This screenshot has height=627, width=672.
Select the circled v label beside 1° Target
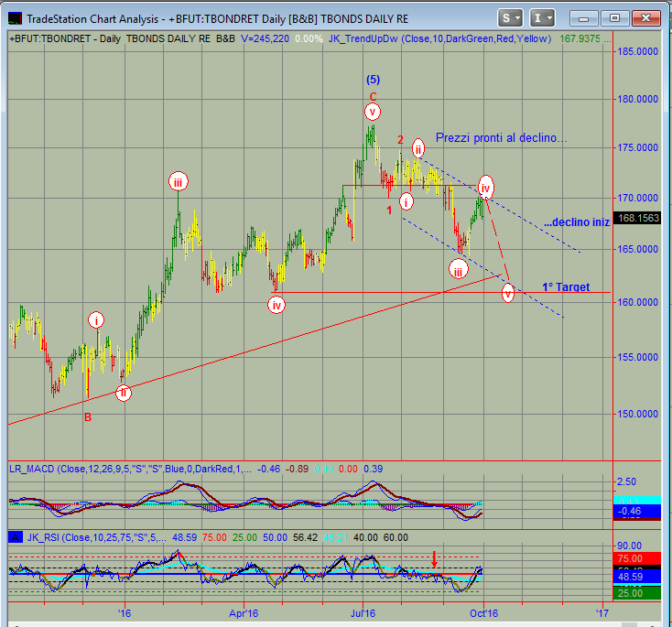507,294
